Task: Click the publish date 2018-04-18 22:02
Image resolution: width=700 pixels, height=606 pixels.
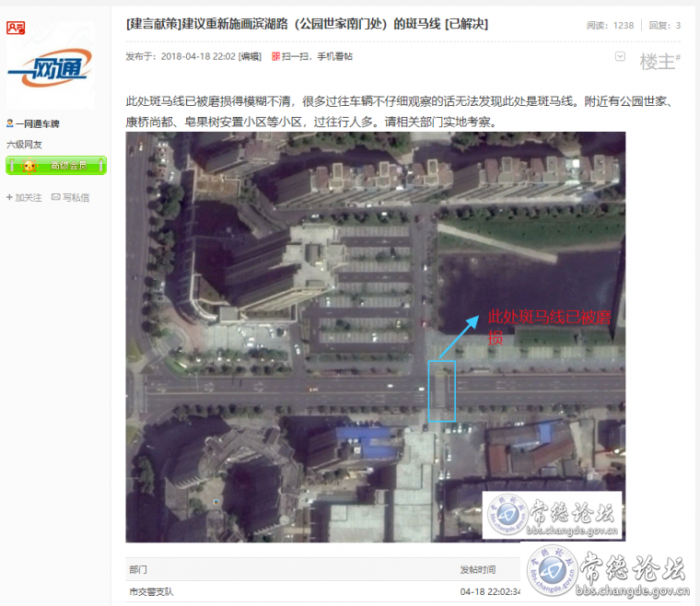Action: click(198, 56)
